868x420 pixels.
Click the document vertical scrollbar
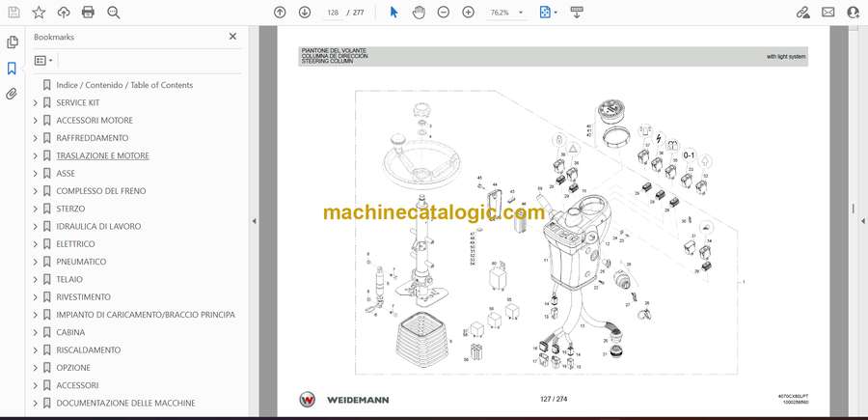click(x=854, y=209)
